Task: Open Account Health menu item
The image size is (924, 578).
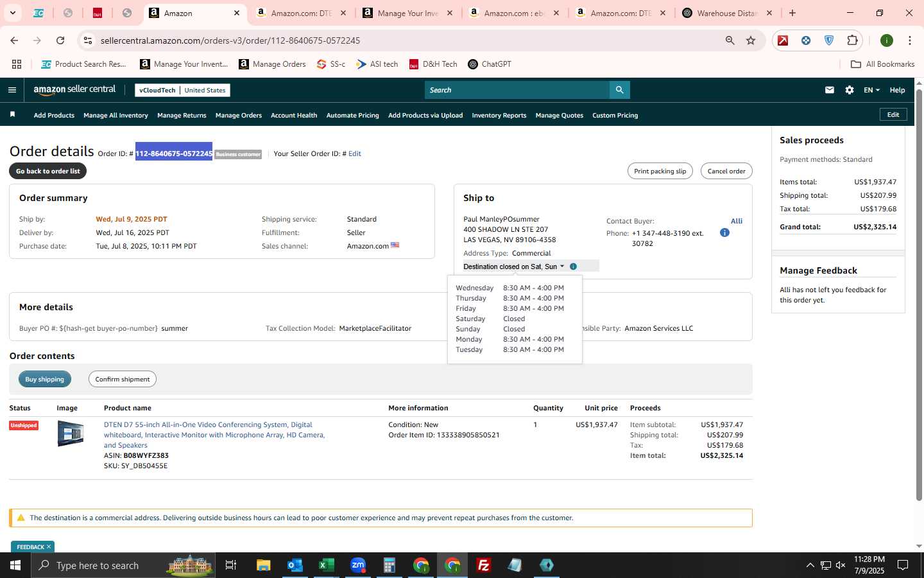Action: 294,116
